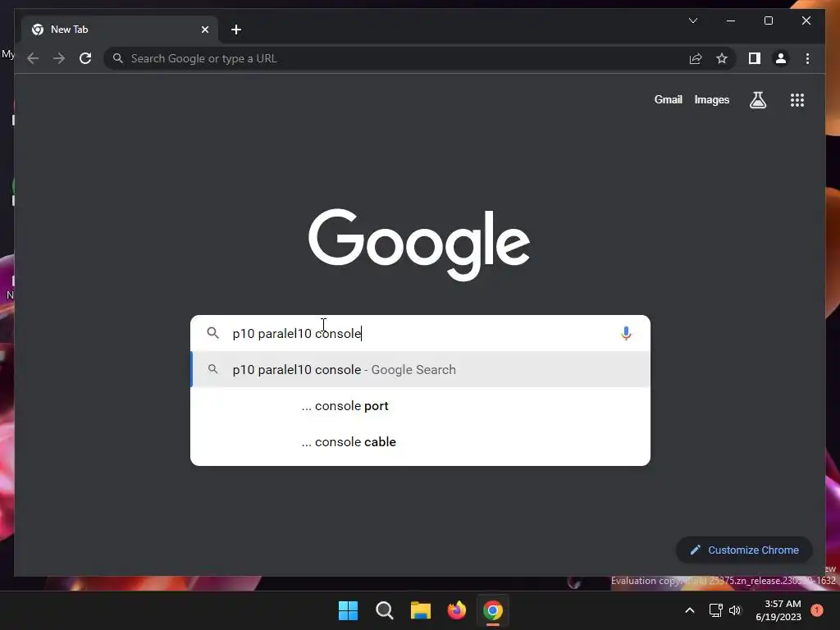The image size is (840, 630).
Task: Select the New Tab tab
Action: (x=120, y=30)
